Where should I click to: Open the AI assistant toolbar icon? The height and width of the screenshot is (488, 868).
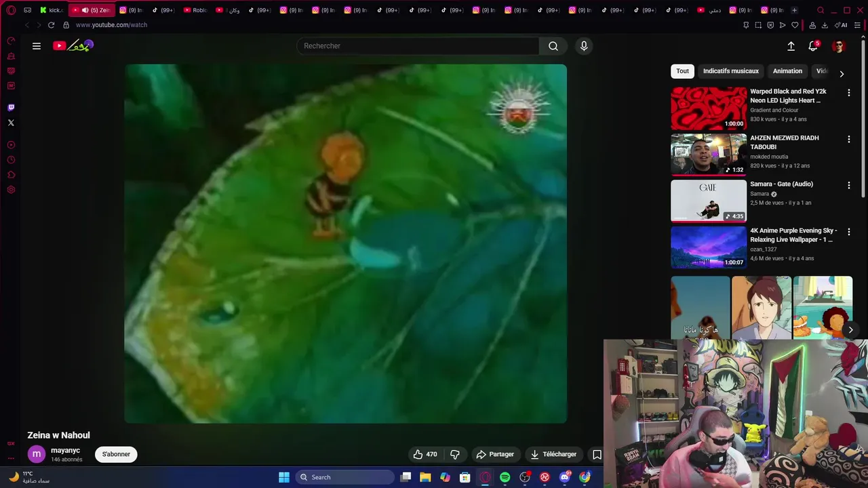[841, 25]
